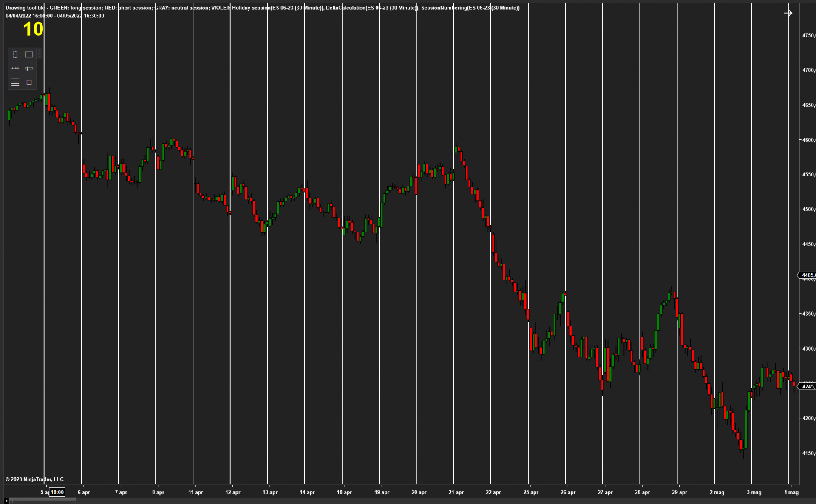Image resolution: width=816 pixels, height=504 pixels.
Task: Click the 21 apr date label
Action: tap(456, 492)
